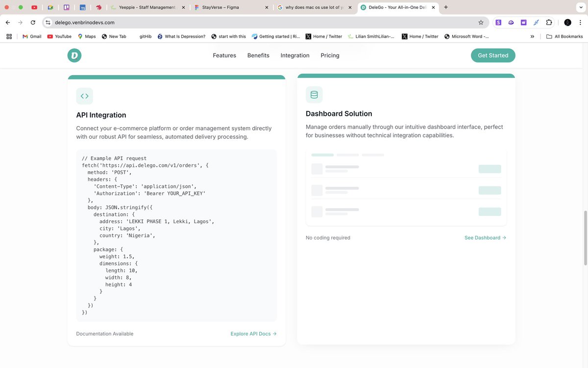
Task: Follow the See Dashboard link
Action: 485,237
